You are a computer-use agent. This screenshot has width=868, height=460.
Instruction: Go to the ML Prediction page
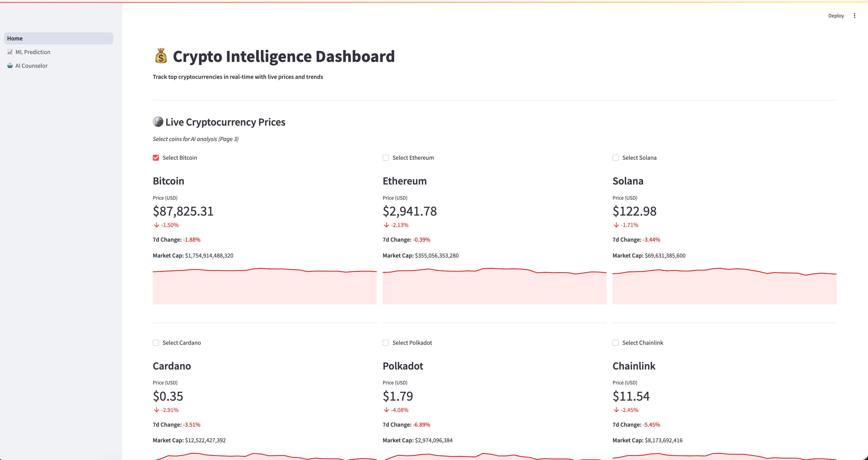pos(33,52)
